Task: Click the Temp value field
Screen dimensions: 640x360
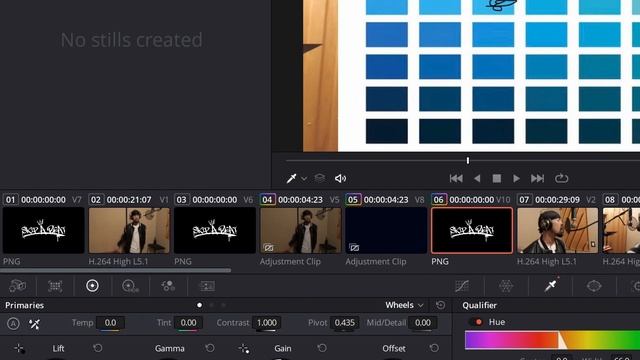Action: coord(110,322)
